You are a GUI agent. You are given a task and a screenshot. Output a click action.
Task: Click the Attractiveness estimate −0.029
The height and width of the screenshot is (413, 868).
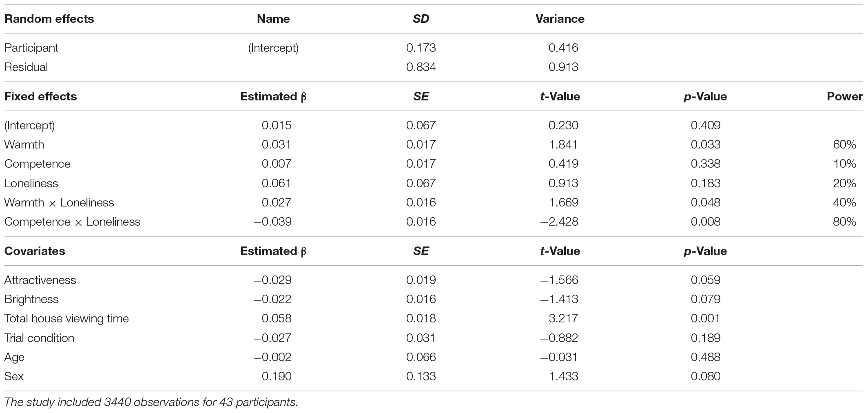[272, 280]
